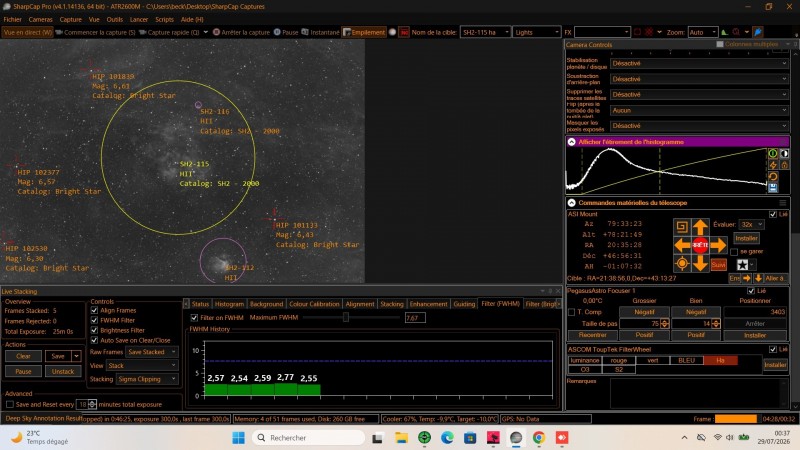Click the star favorites icon in mount panel
This screenshot has height=450, width=800.
click(742, 264)
